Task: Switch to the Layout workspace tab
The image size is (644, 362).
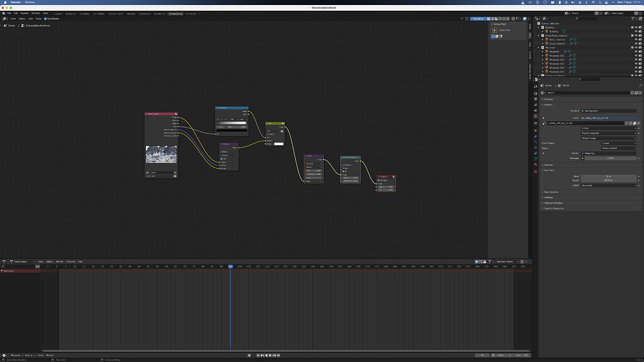Action: click(58, 14)
